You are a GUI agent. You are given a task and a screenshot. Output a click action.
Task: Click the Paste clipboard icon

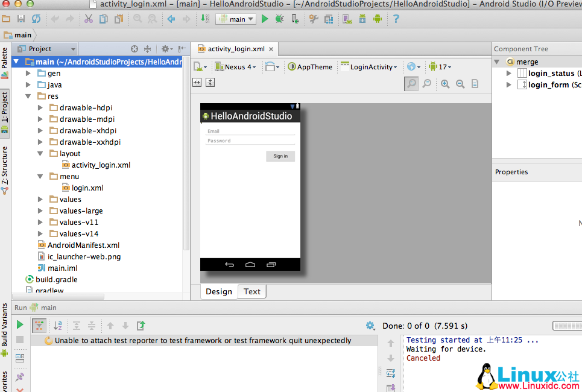pyautogui.click(x=119, y=19)
